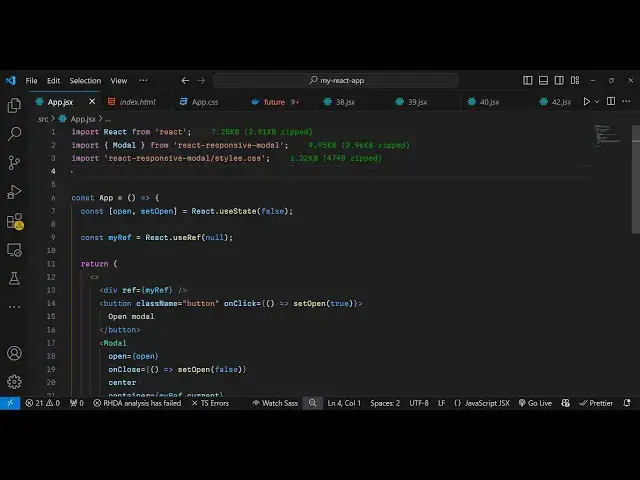Open Extensions view with warning badge

pos(15,221)
